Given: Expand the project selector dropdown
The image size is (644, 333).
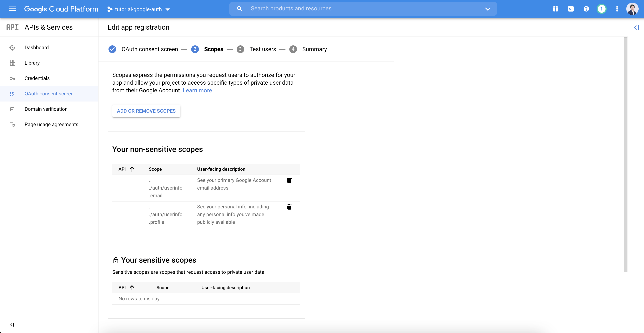Looking at the screenshot, I should click(x=169, y=8).
